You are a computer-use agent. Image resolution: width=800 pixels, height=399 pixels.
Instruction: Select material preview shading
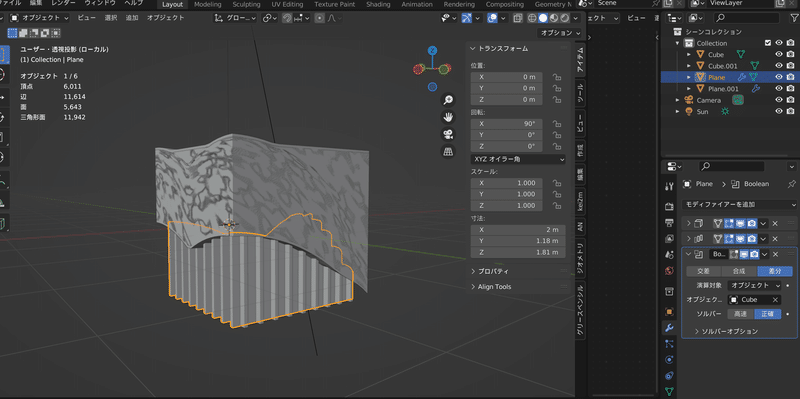click(554, 18)
